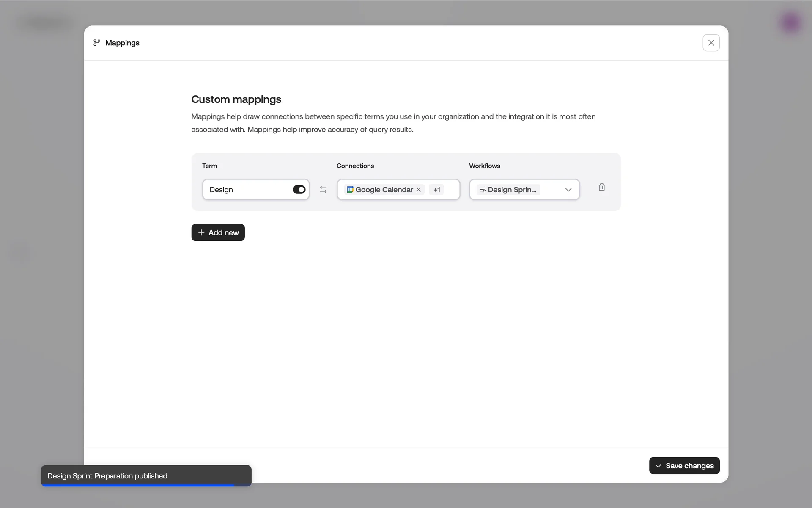Click the Google Calendar logo icon
The image size is (812, 508).
click(x=350, y=190)
